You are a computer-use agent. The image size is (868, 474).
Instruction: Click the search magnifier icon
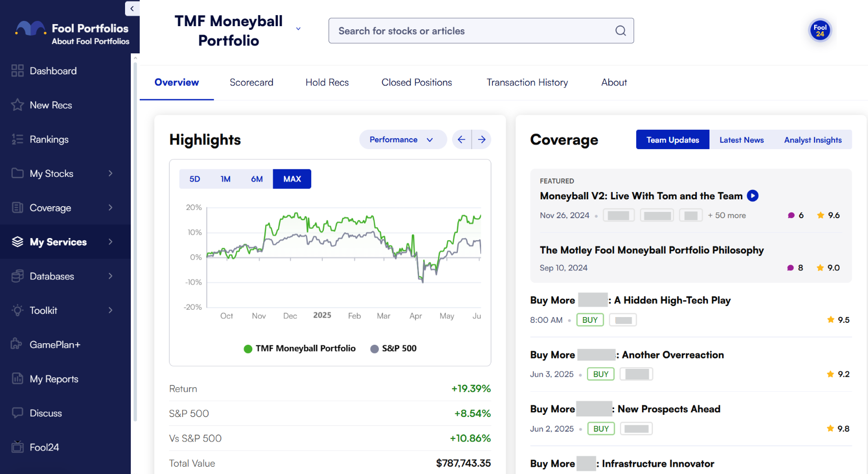click(x=621, y=30)
